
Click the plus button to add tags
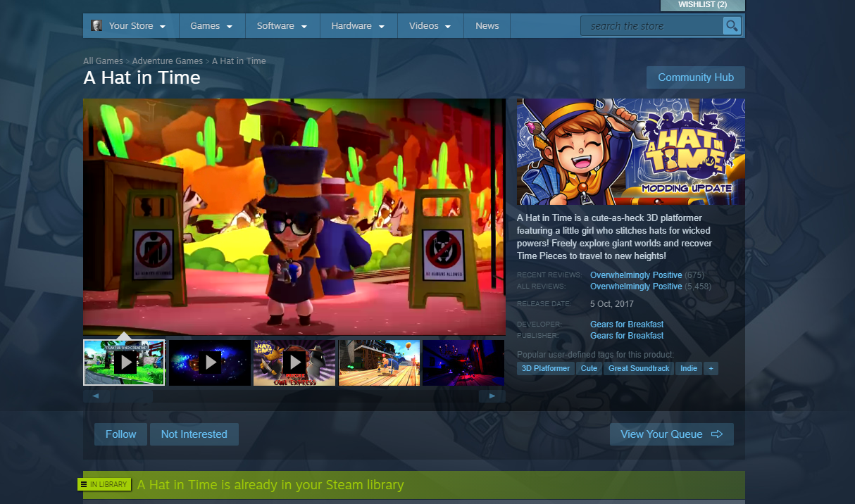[x=711, y=368]
